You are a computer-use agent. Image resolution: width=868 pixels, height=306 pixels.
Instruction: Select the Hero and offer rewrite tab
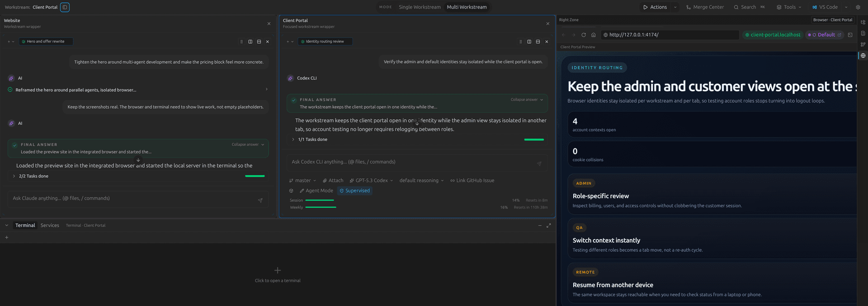coord(46,42)
